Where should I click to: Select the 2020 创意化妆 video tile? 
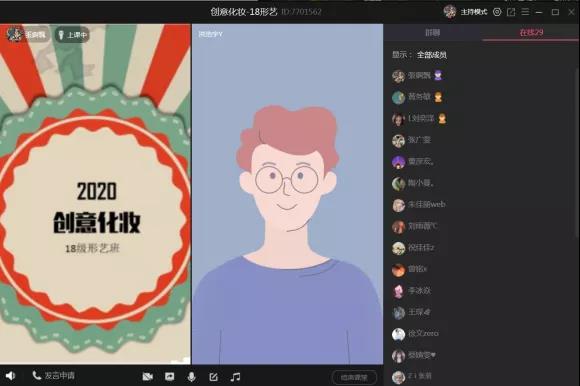(95, 194)
